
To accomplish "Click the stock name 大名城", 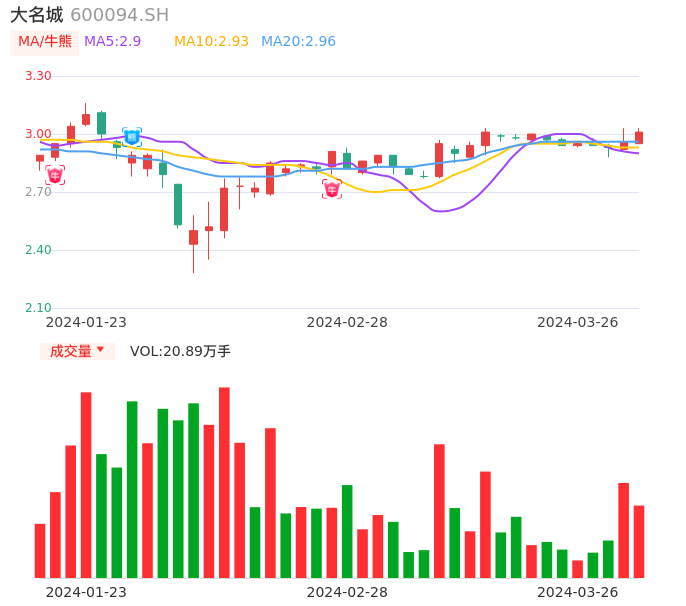I will tap(36, 15).
